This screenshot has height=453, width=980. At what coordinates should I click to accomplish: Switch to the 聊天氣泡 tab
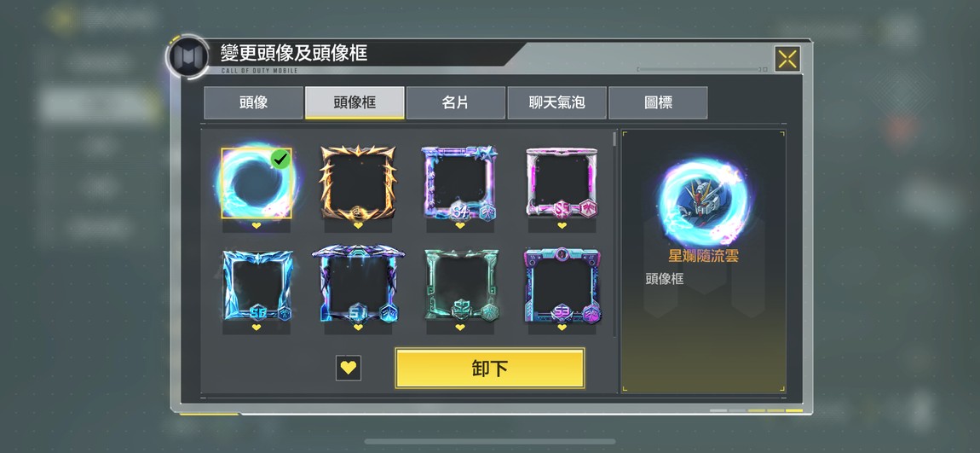click(x=556, y=102)
